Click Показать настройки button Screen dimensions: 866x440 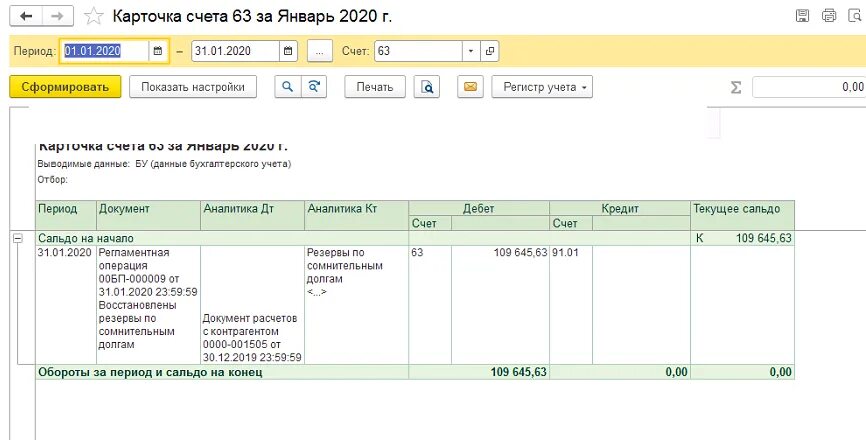point(193,87)
